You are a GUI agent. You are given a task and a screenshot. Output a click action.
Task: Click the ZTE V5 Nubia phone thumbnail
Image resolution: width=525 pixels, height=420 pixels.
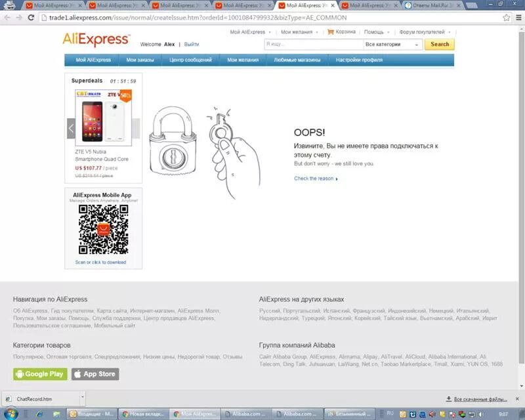(104, 118)
